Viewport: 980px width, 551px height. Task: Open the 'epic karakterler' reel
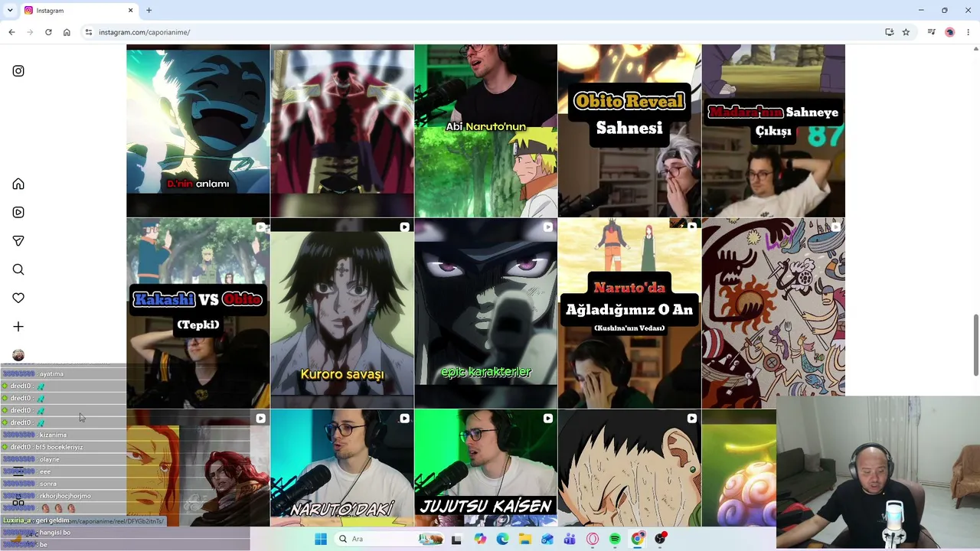(486, 314)
